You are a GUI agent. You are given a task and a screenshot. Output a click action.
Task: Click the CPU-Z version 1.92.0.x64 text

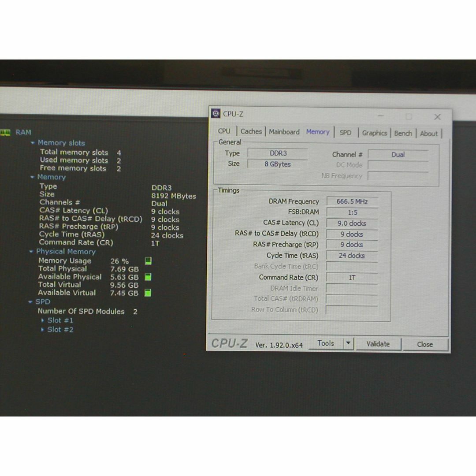[x=279, y=345]
